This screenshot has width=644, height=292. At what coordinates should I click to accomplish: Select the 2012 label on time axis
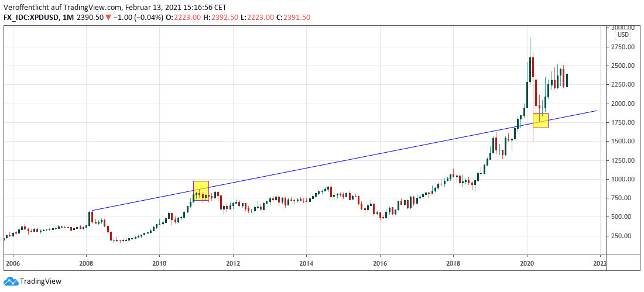click(x=233, y=263)
